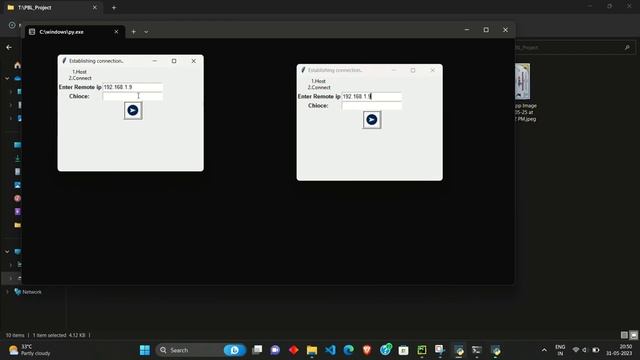The image size is (640, 360).
Task: Switch to details view in File Explorer
Action: click(624, 335)
